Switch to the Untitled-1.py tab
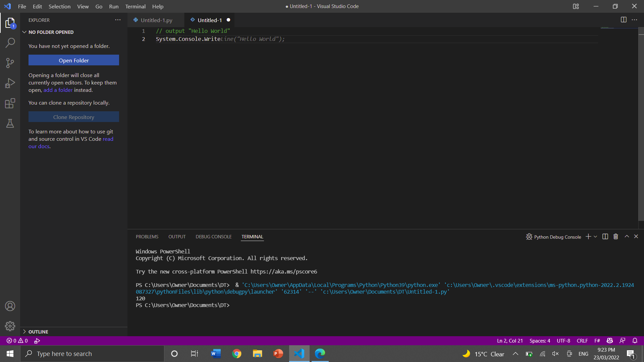Viewport: 644px width, 362px height. (x=156, y=20)
